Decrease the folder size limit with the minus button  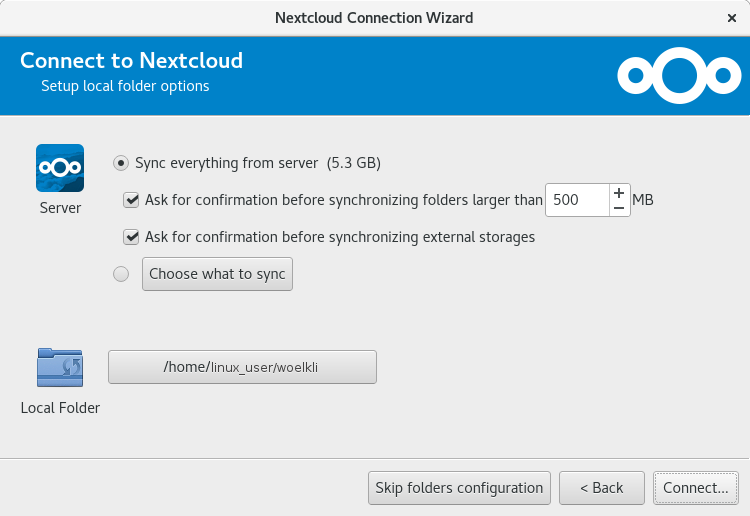619,208
